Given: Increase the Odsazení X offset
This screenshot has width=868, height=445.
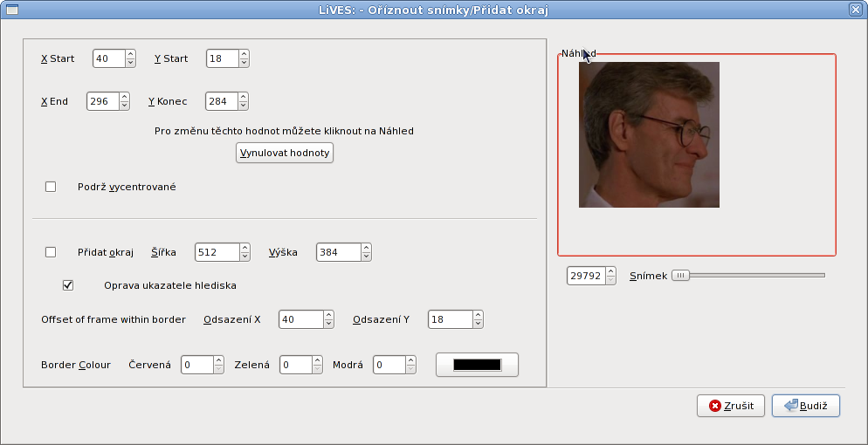Looking at the screenshot, I should tap(328, 315).
